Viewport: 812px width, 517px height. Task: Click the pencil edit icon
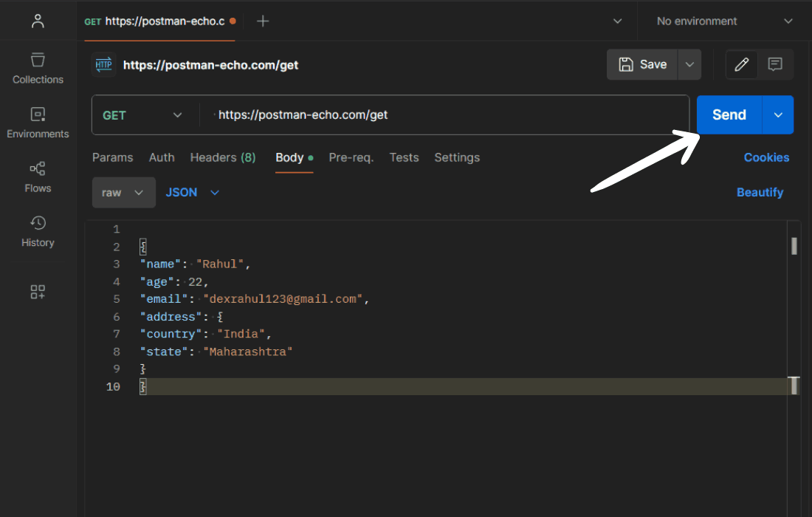point(741,64)
